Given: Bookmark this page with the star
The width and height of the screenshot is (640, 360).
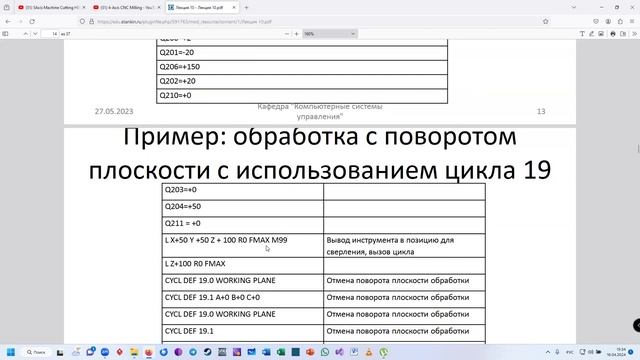Looking at the screenshot, I should (x=546, y=21).
